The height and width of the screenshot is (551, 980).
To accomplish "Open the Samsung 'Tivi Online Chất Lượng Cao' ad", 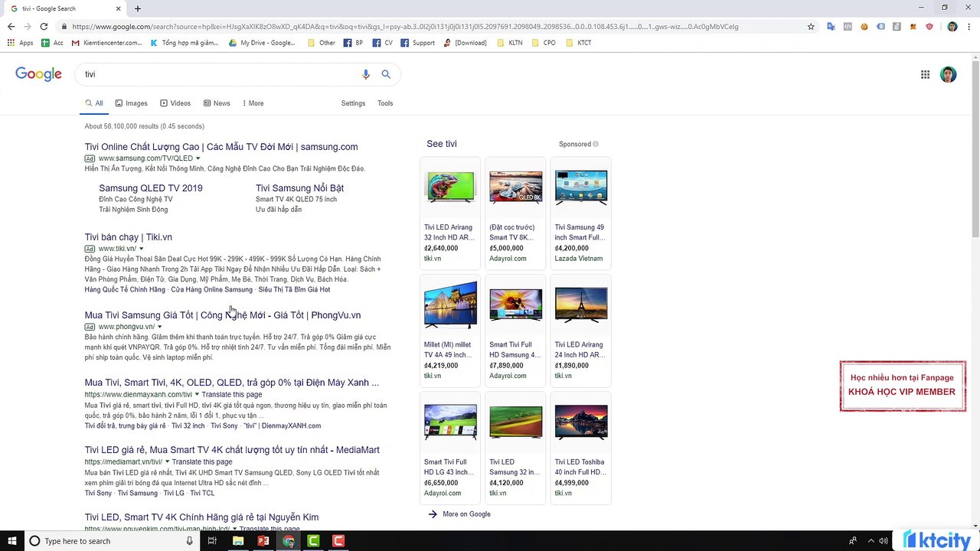I will 221,147.
